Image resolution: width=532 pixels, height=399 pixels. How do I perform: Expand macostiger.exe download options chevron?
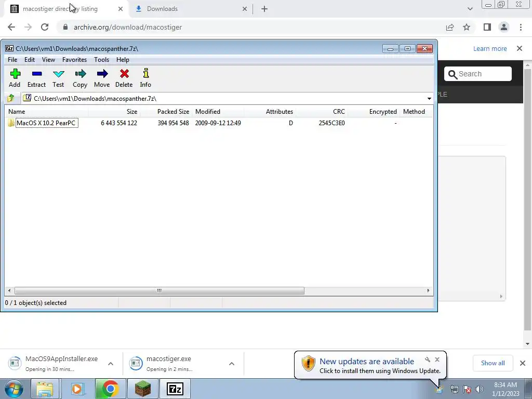click(x=232, y=364)
